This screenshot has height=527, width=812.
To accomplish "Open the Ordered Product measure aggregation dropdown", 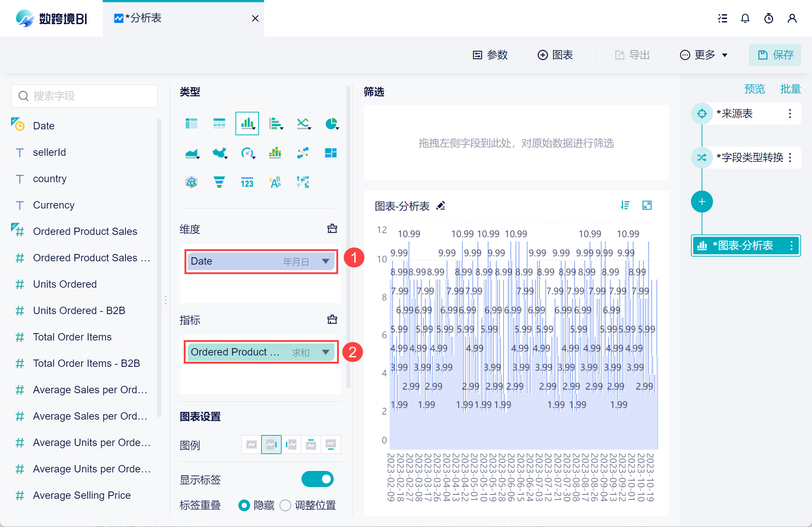I will (325, 352).
